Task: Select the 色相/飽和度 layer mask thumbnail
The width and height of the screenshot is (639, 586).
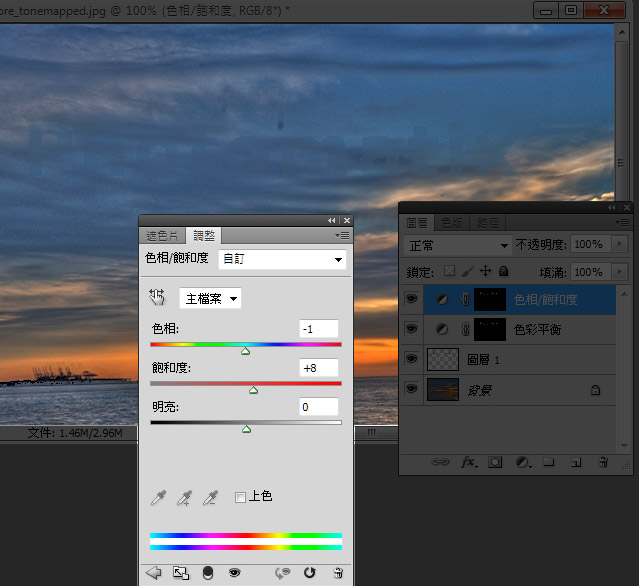Action: [x=490, y=300]
